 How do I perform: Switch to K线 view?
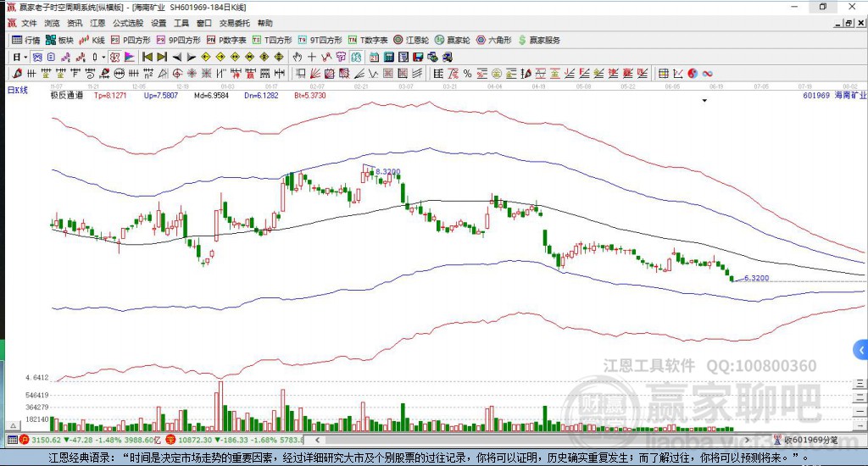point(92,40)
